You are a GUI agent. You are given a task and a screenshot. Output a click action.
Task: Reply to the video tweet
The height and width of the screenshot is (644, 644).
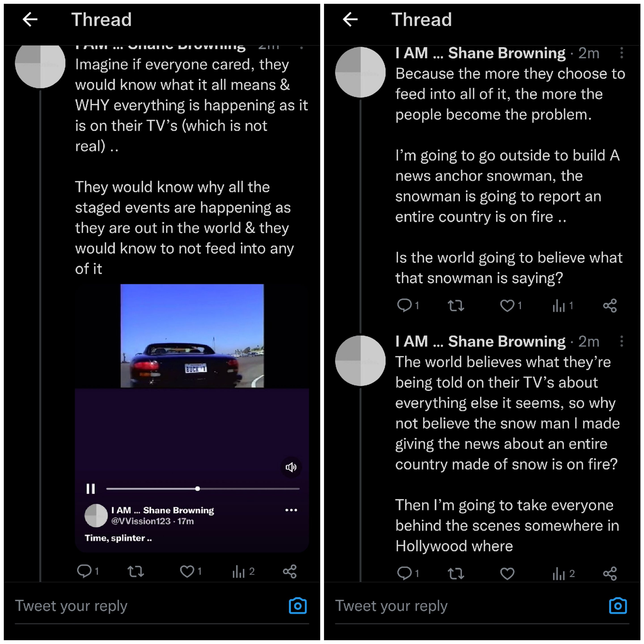click(x=84, y=571)
